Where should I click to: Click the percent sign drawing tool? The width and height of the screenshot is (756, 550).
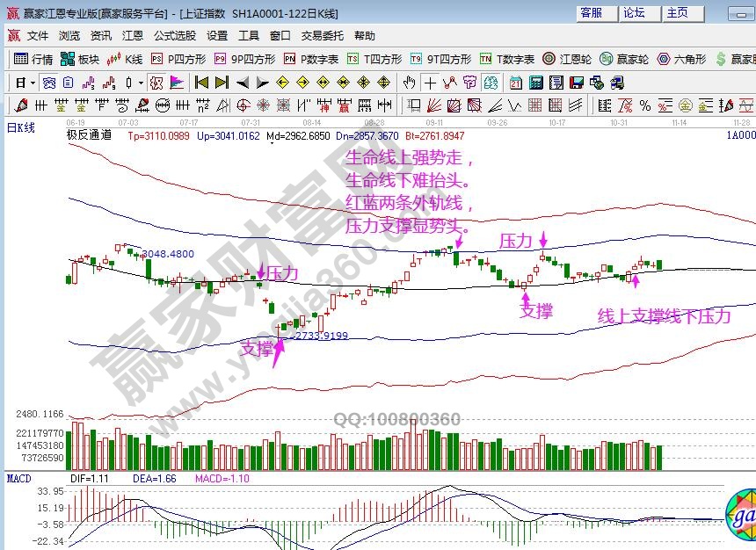coord(644,105)
